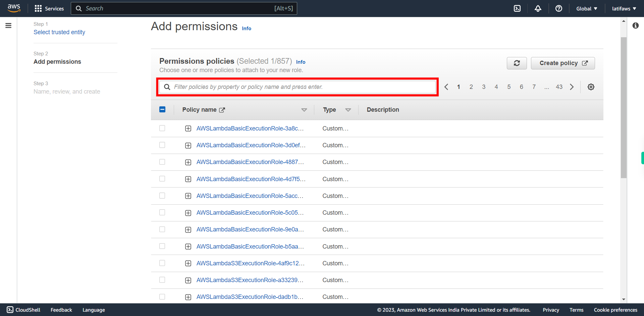Open the notifications bell
Screen dimensions: 644x316
coord(538,8)
